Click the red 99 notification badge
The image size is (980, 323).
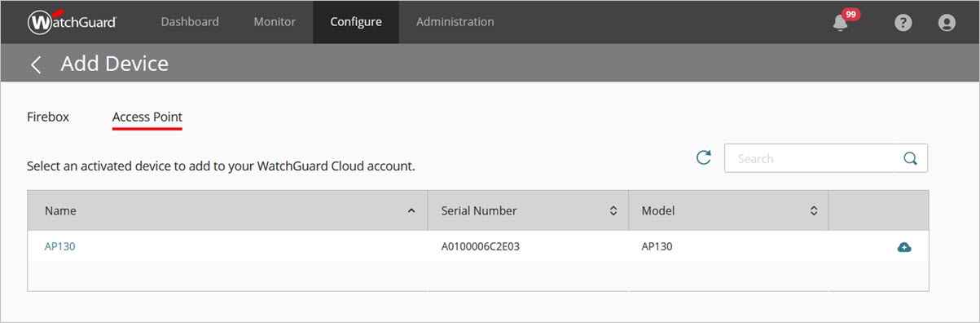coord(851,14)
